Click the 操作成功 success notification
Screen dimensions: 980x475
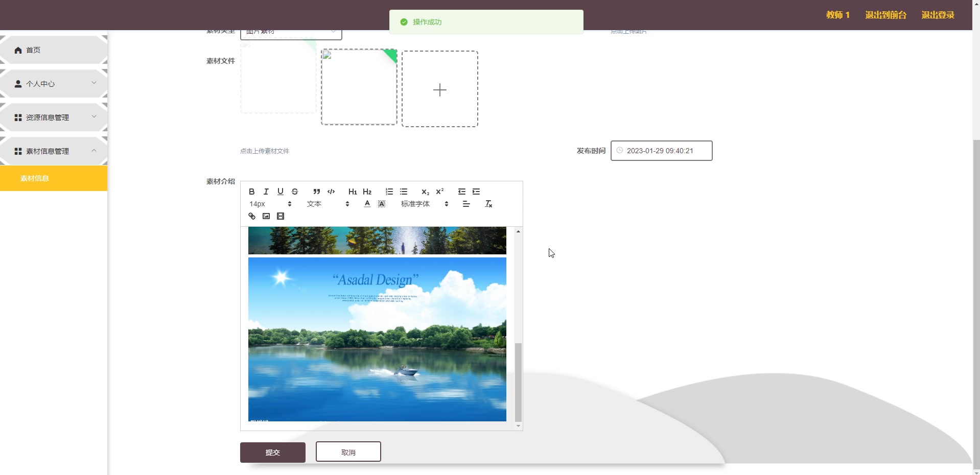coord(486,22)
